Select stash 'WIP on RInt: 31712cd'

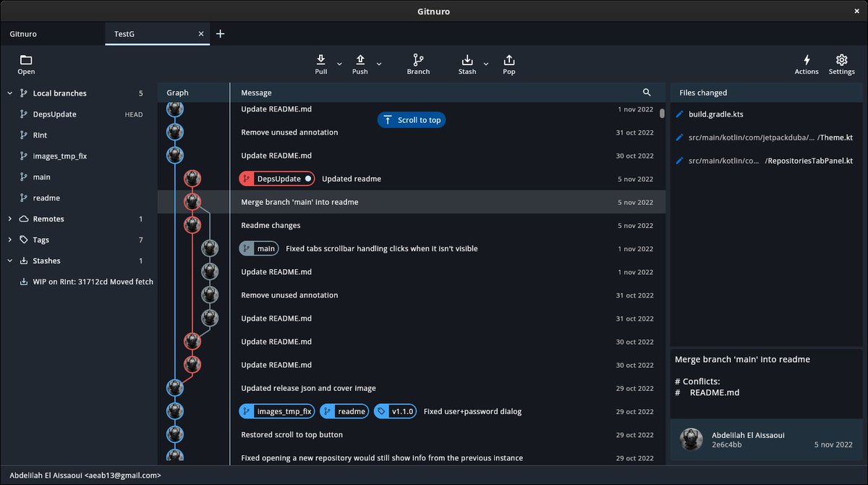tap(78, 282)
